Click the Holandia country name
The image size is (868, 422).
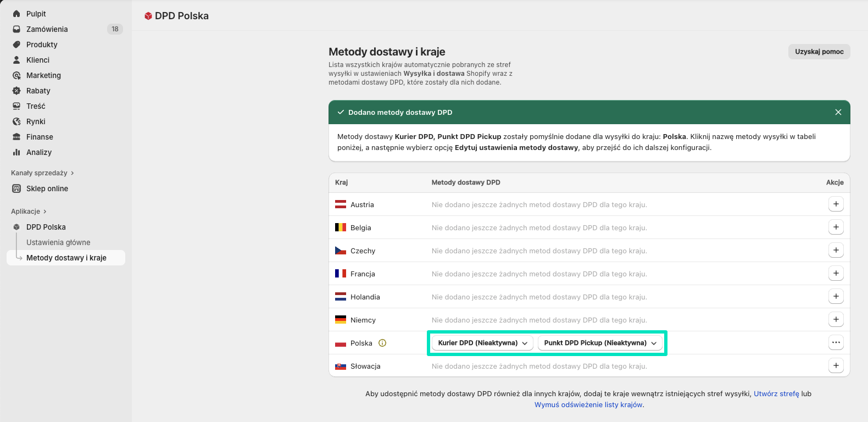pos(365,297)
